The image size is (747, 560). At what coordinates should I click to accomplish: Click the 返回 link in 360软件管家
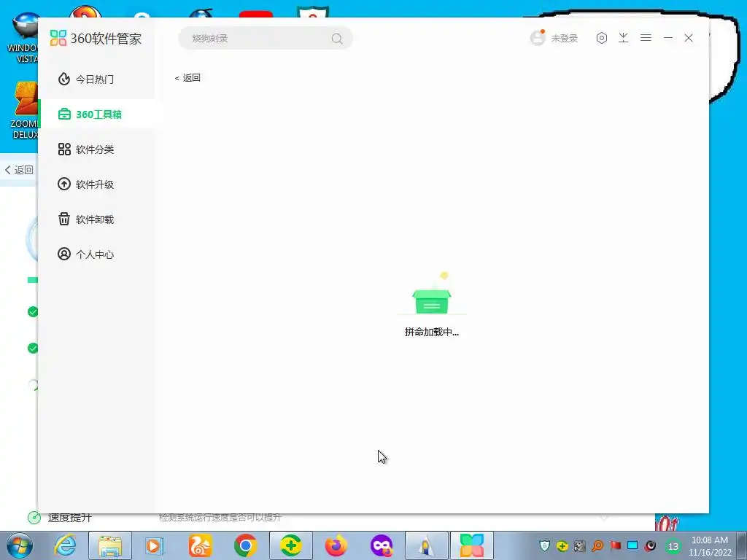187,77
